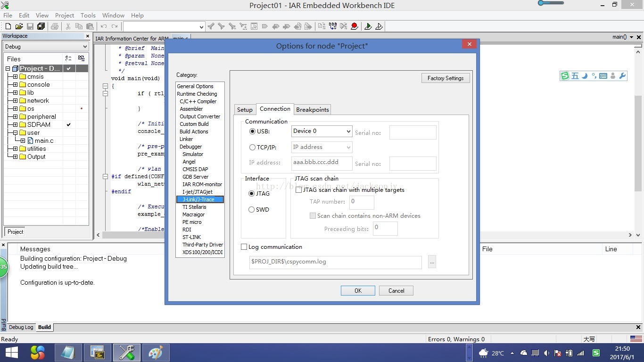
Task: Expand the SDRAM folder node
Action: 16,125
